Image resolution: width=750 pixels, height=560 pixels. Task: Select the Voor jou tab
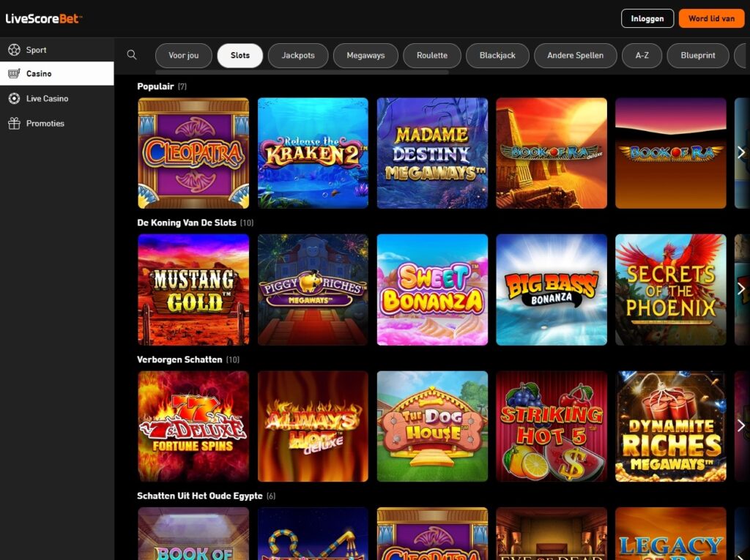[x=184, y=56]
